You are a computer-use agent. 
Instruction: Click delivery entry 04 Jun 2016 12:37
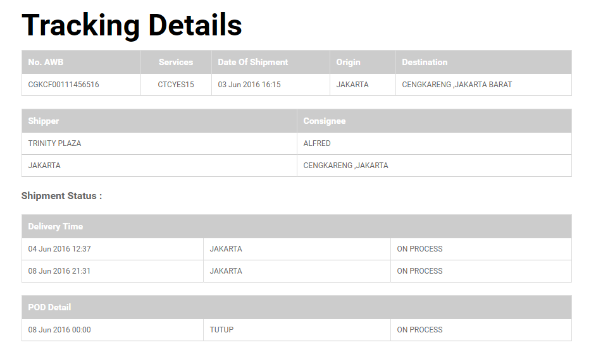[59, 249]
